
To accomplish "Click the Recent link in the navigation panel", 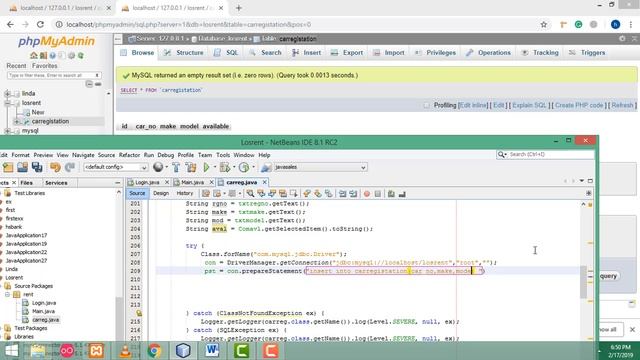I will point(16,66).
